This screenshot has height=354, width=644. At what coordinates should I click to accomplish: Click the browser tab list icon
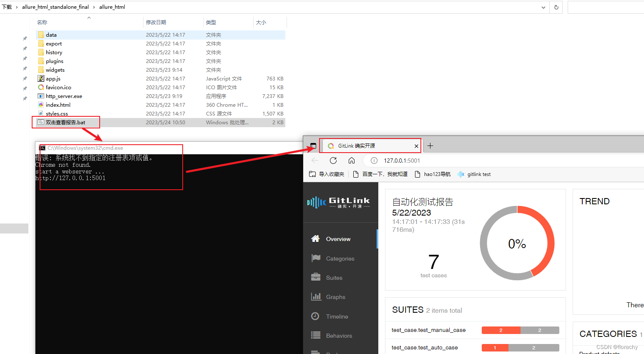(x=313, y=146)
